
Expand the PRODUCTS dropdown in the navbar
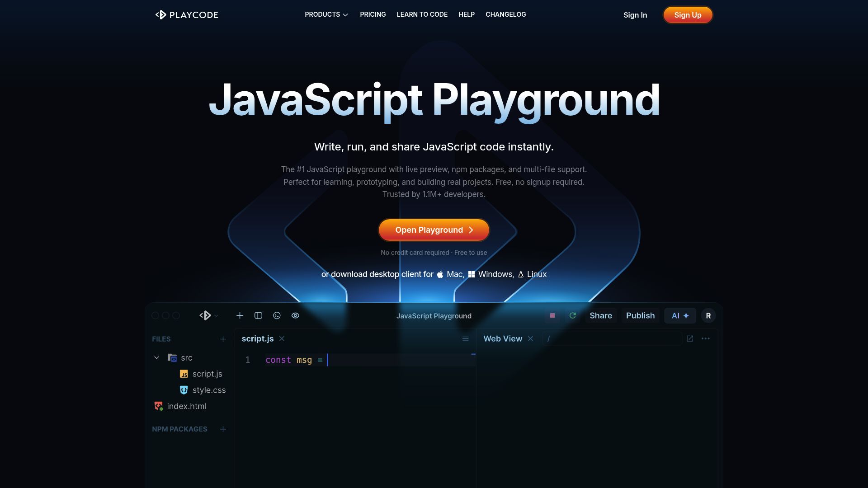[x=326, y=14]
